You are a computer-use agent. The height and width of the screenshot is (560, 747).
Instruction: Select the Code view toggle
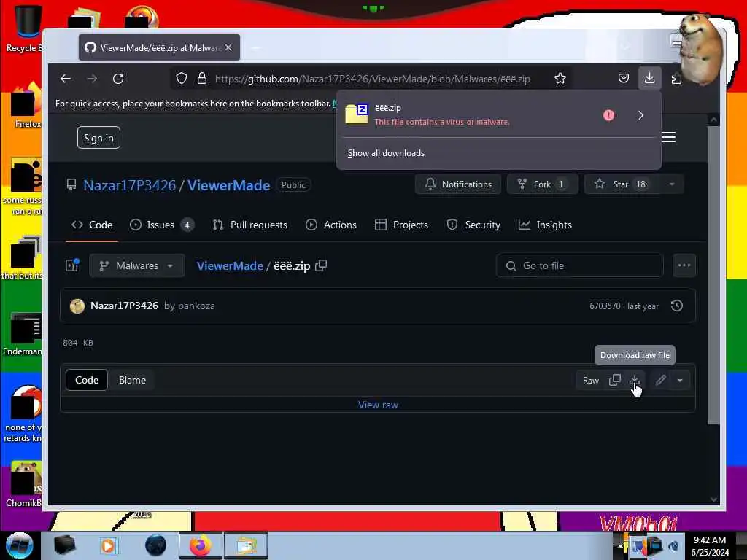[x=87, y=380]
